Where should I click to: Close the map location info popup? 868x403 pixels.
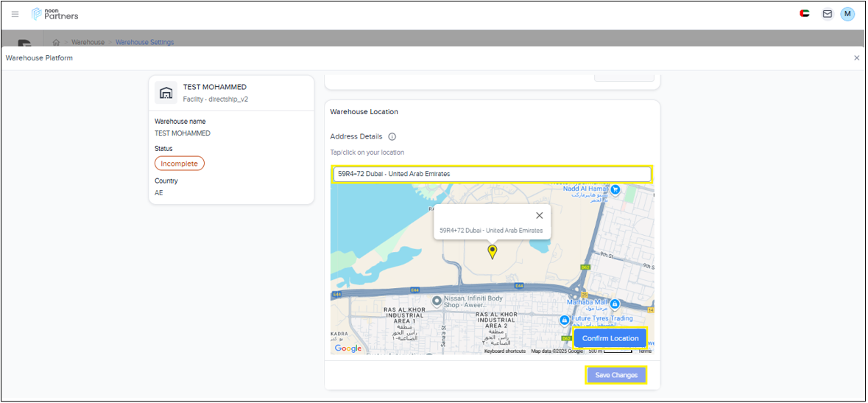[x=539, y=216]
